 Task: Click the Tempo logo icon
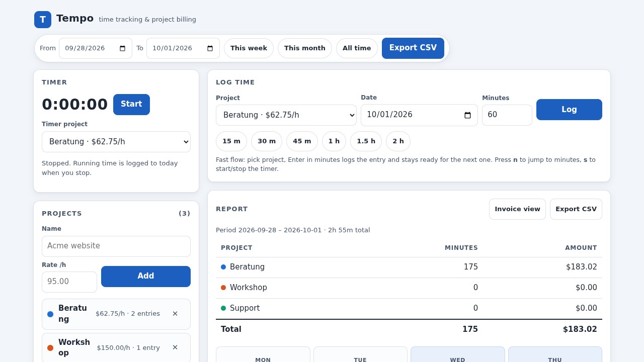(x=43, y=20)
